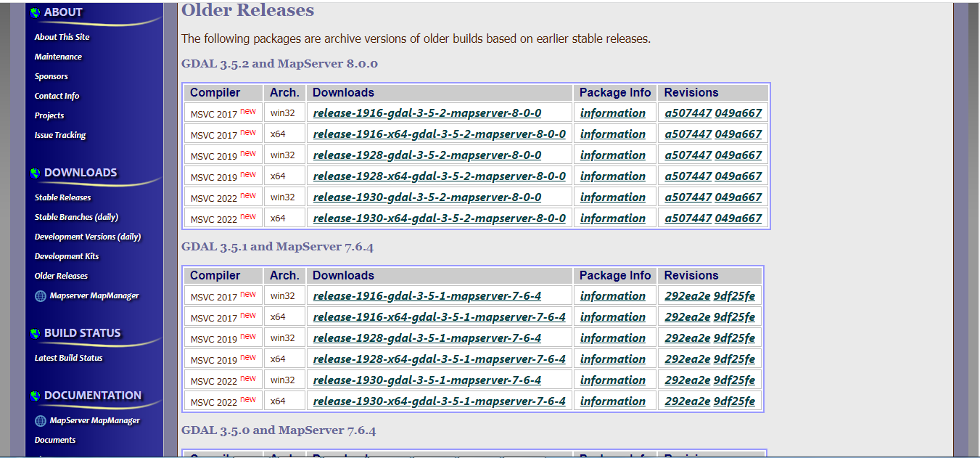Open information for release-1916-x64-gdal-3-5-2
980x458 pixels.
pyautogui.click(x=613, y=134)
